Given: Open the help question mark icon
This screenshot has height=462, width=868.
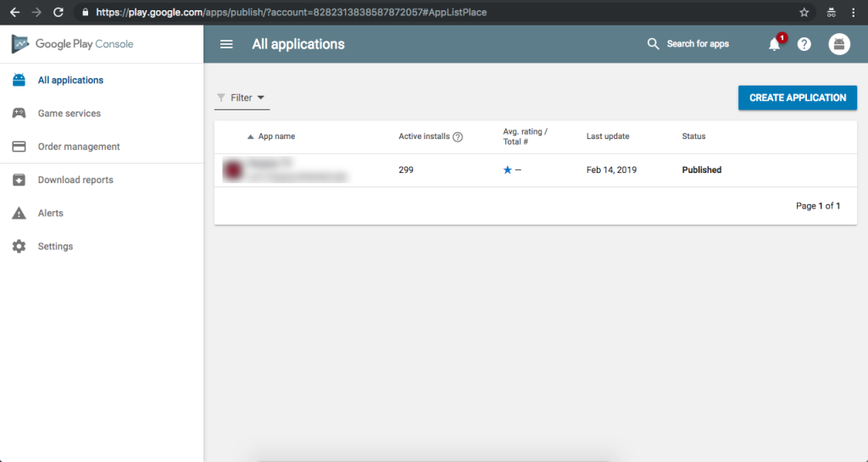Looking at the screenshot, I should [804, 44].
